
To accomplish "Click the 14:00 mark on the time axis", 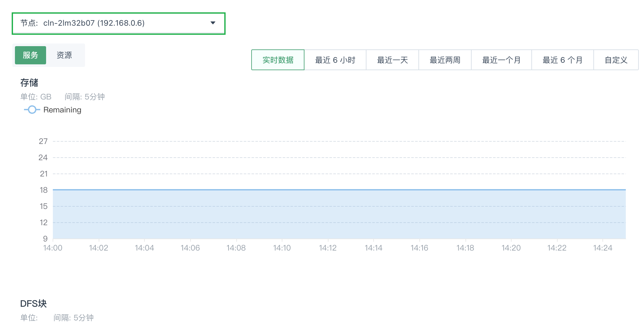I will pos(53,248).
